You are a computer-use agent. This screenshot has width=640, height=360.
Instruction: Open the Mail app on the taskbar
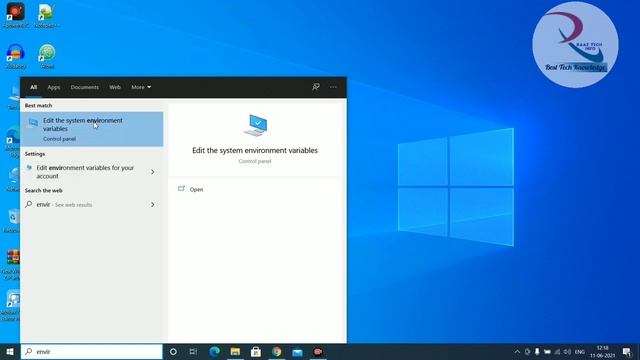pyautogui.click(x=297, y=351)
